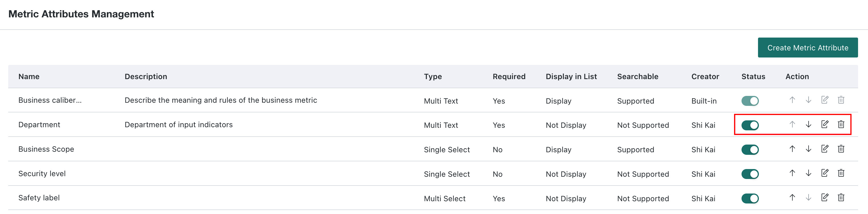Viewport: 868px width, 214px height.
Task: Move Security level row up
Action: point(792,173)
